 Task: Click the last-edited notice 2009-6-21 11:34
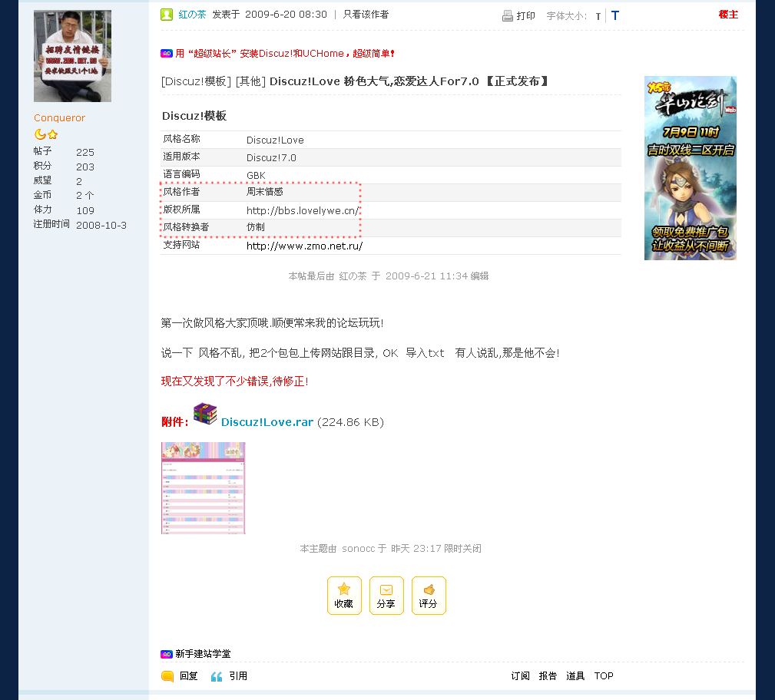pos(389,276)
